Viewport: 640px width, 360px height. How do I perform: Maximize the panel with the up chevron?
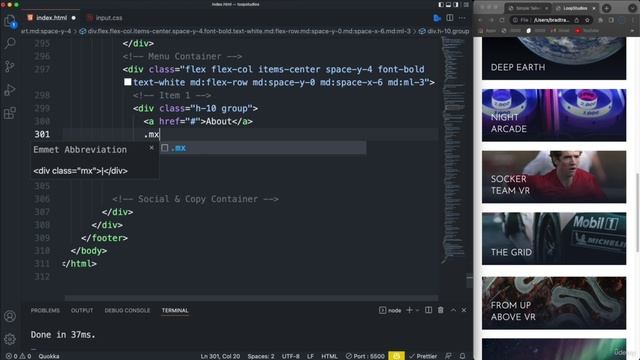click(453, 310)
